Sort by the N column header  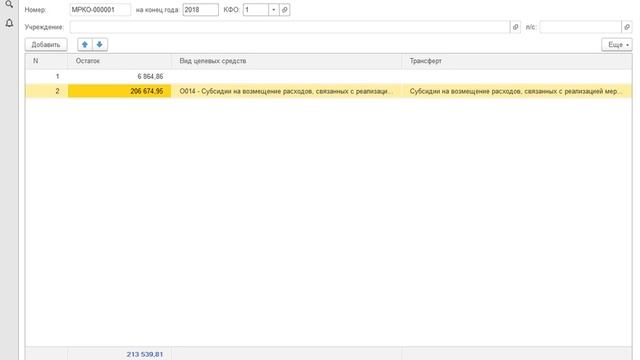coord(46,61)
